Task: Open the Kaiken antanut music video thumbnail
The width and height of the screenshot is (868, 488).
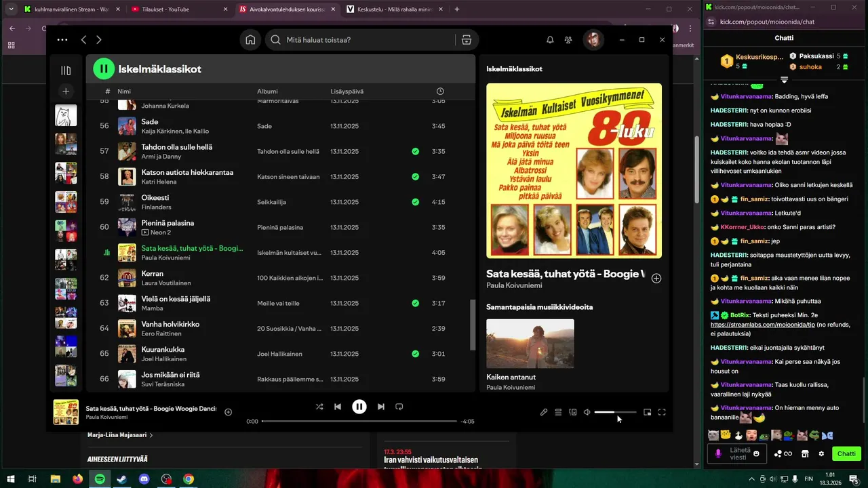Action: pyautogui.click(x=530, y=344)
